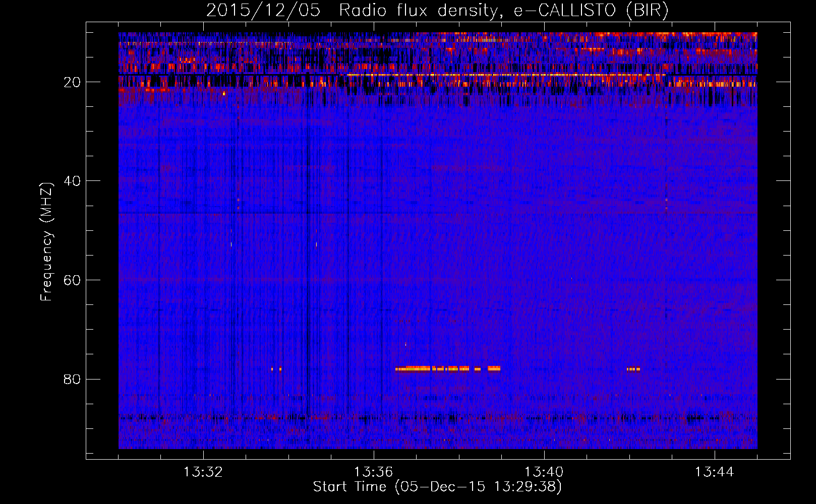Select the 13:44 time tick label

click(x=714, y=472)
